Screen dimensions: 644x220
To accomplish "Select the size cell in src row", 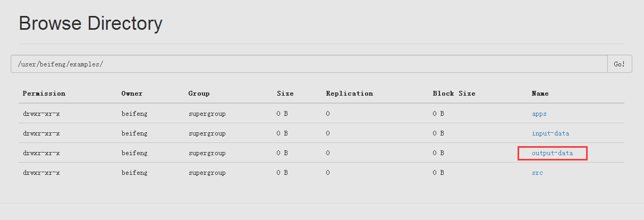I will tap(282, 173).
